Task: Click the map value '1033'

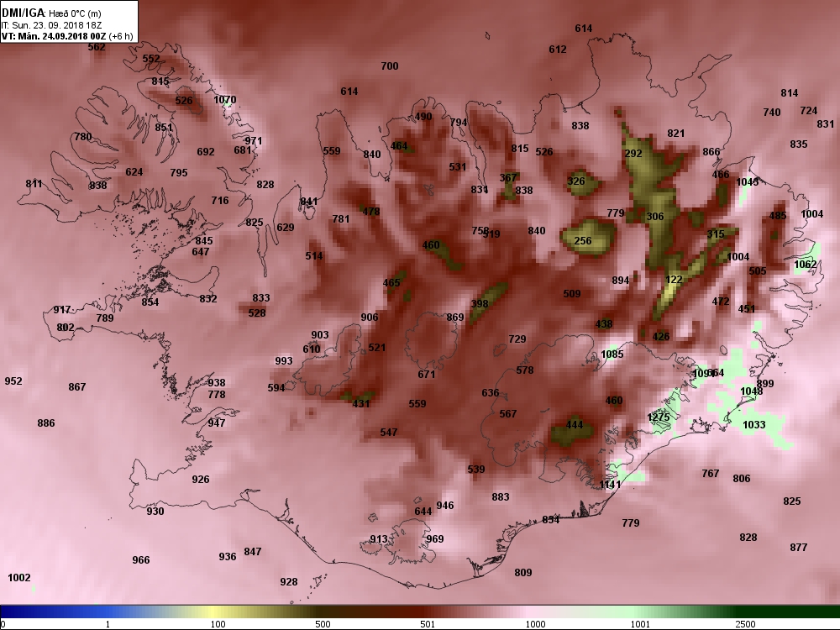Action: [754, 425]
